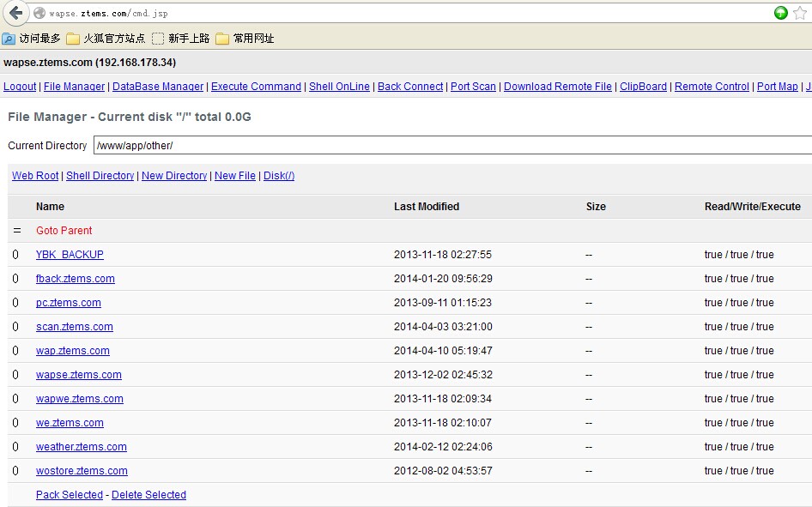Click New Directory link

pos(174,175)
